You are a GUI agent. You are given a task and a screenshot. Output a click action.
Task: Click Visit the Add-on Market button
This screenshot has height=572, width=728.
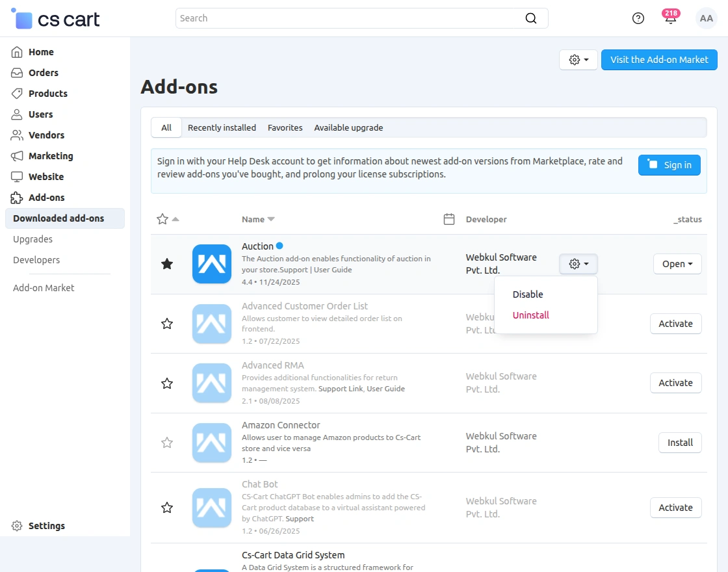pos(659,60)
